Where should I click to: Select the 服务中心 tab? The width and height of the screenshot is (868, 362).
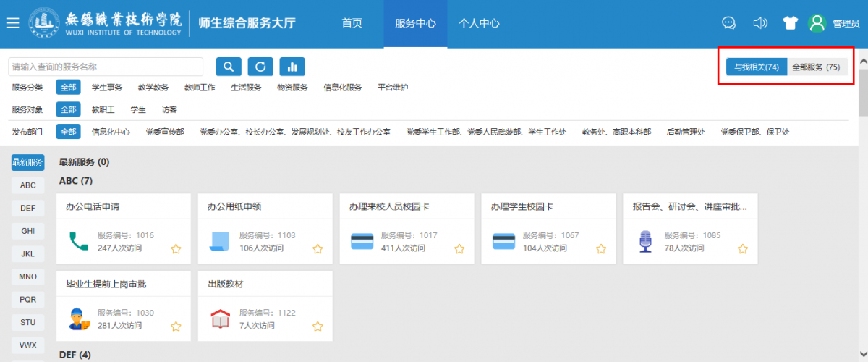click(x=415, y=23)
